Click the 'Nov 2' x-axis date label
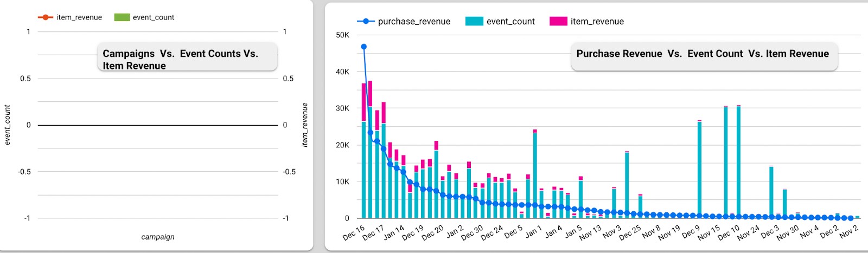 849,231
